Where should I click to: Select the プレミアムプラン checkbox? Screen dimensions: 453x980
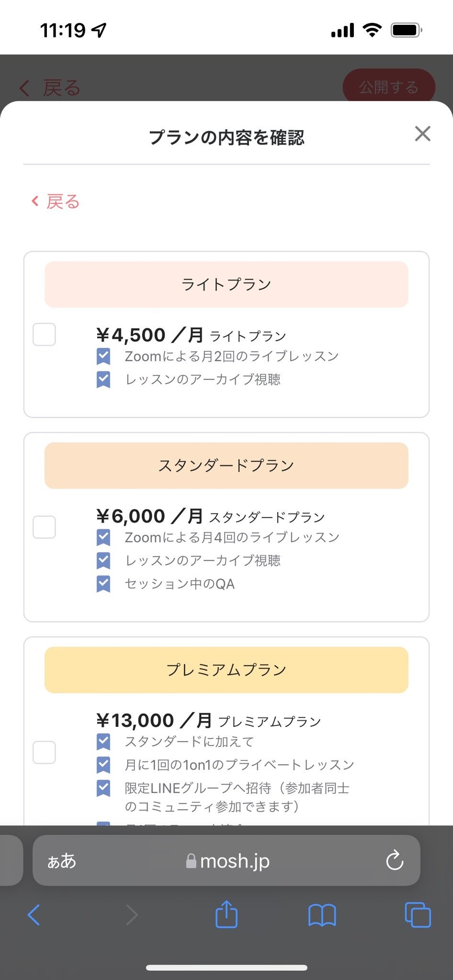click(x=44, y=752)
